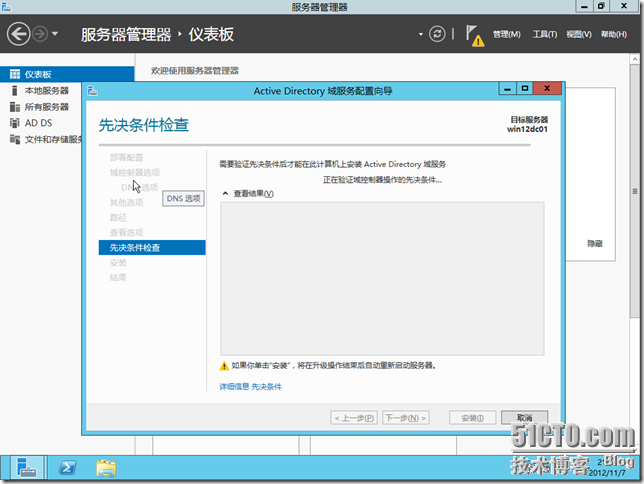Viewport: 644px width, 484px height.
Task: Select the 先决条件检查 wizard step
Action: [x=152, y=247]
